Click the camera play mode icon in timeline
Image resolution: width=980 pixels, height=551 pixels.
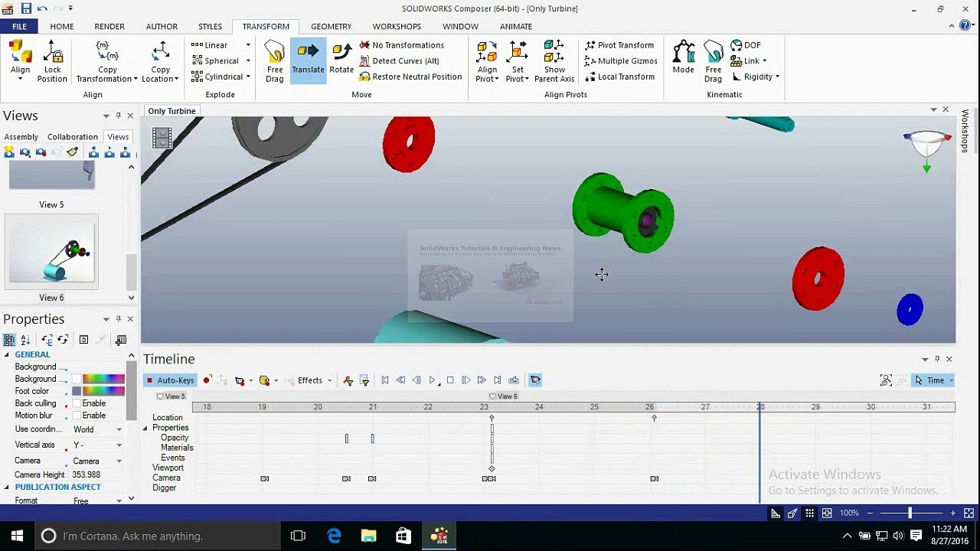(535, 380)
